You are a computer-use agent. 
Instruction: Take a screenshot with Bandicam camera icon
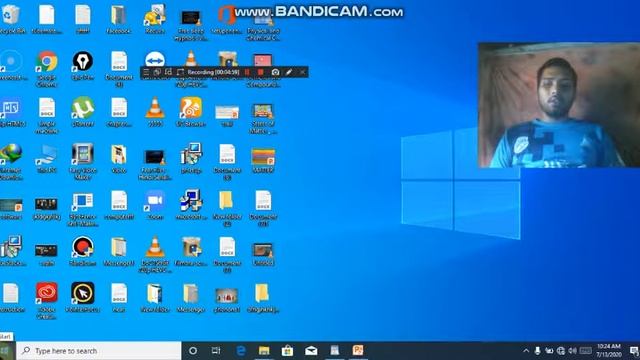click(x=276, y=72)
